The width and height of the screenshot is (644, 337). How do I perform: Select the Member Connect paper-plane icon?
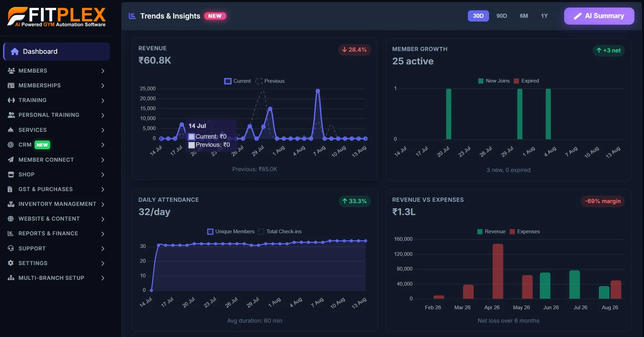(x=11, y=160)
